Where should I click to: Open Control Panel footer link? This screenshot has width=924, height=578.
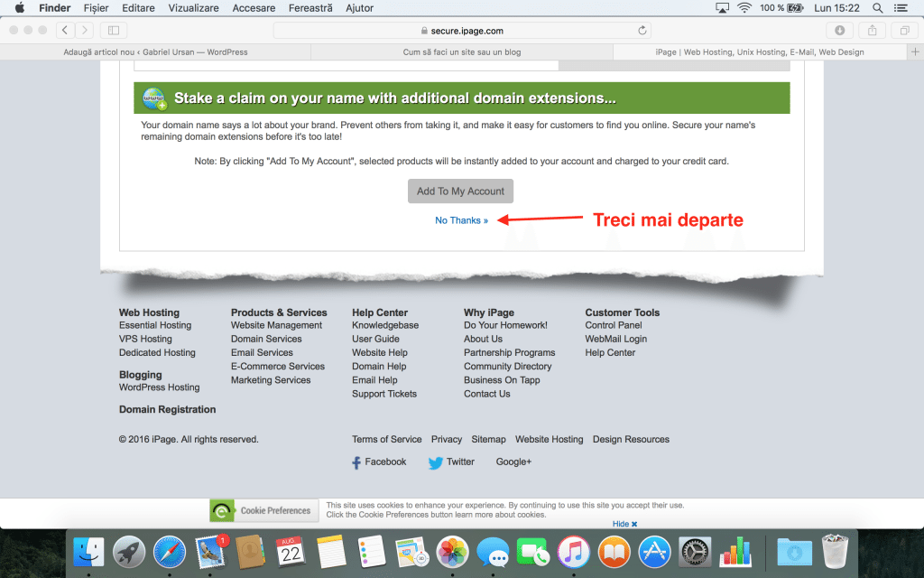point(614,325)
